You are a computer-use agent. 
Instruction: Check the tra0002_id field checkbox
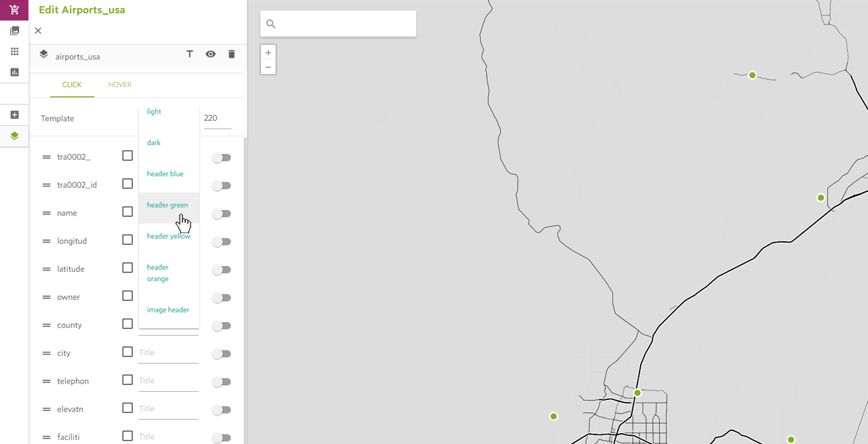[x=127, y=184]
